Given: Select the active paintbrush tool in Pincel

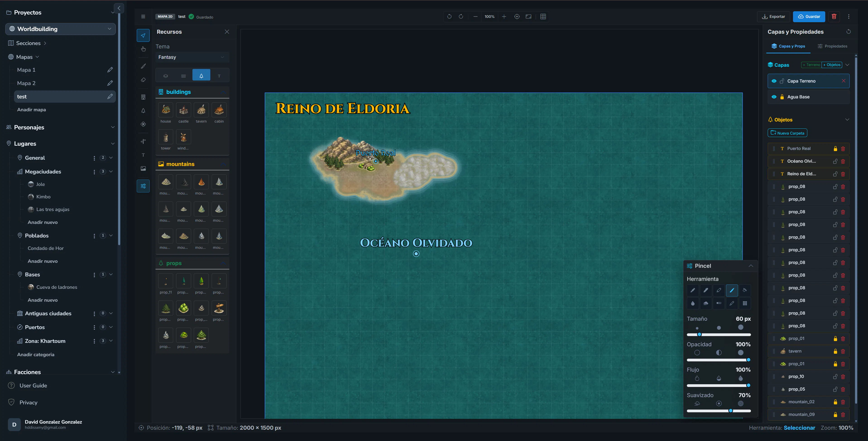Looking at the screenshot, I should click(732, 290).
